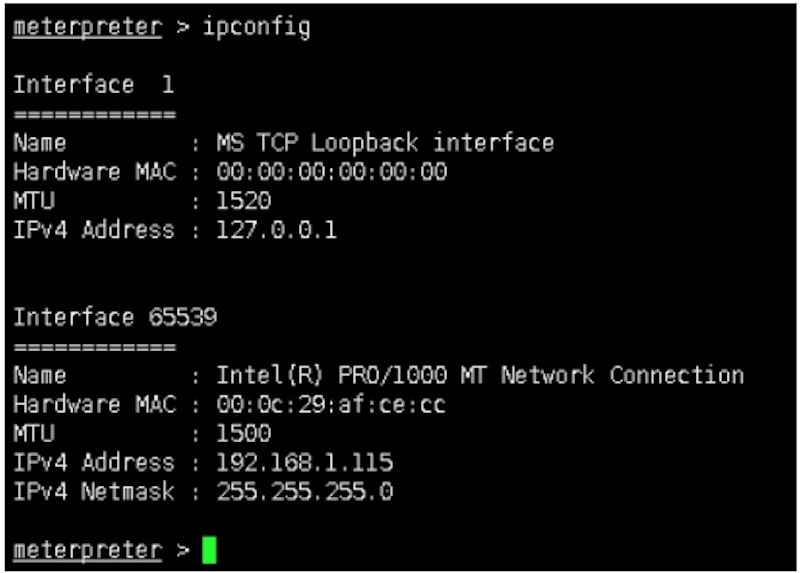The height and width of the screenshot is (573, 800).
Task: Click the 00:0c:29:af:ce:cc MAC address
Action: click(x=331, y=404)
